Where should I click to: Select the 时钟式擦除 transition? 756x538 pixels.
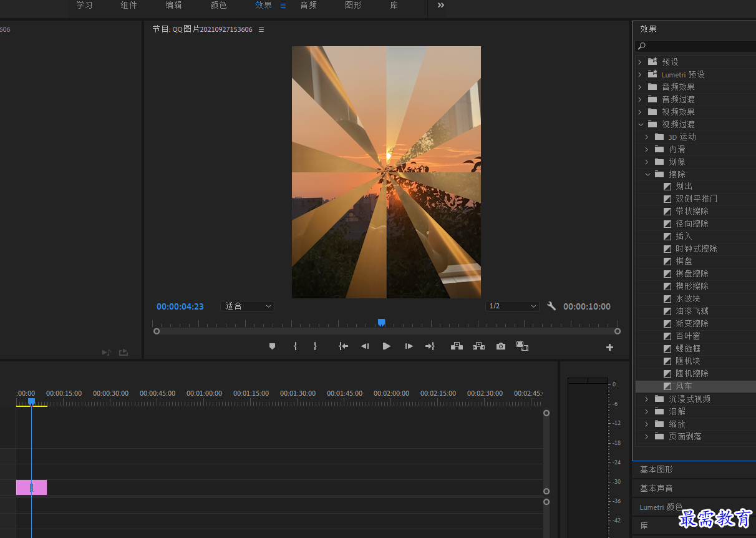696,249
